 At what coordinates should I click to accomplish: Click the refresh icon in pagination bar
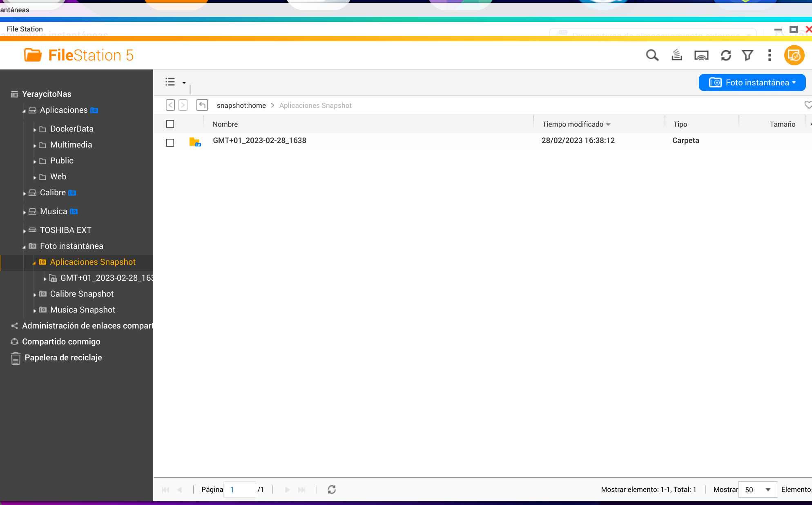tap(332, 489)
